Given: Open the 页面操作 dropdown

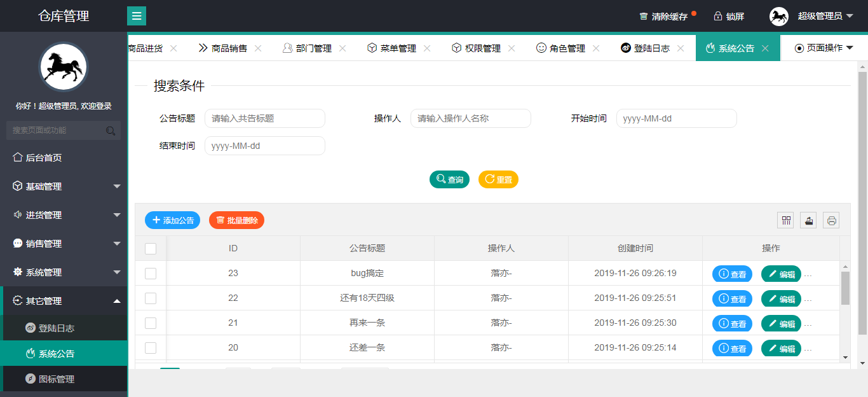Looking at the screenshot, I should point(824,48).
